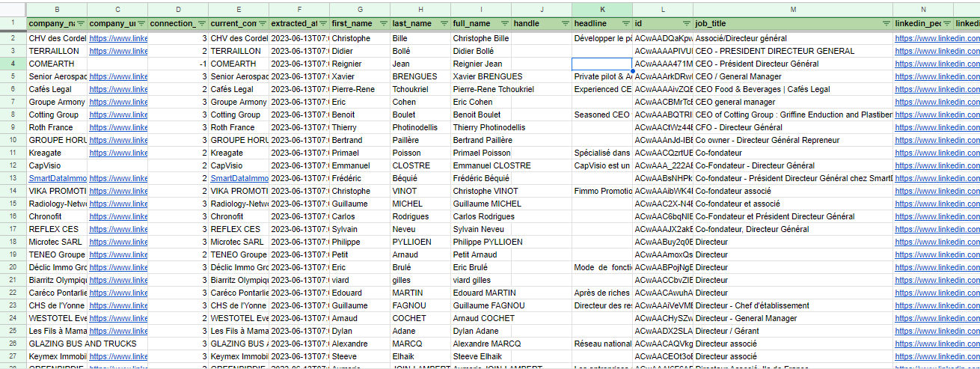The width and height of the screenshot is (980, 369).
Task: Select column M by its letter header
Action: point(794,8)
